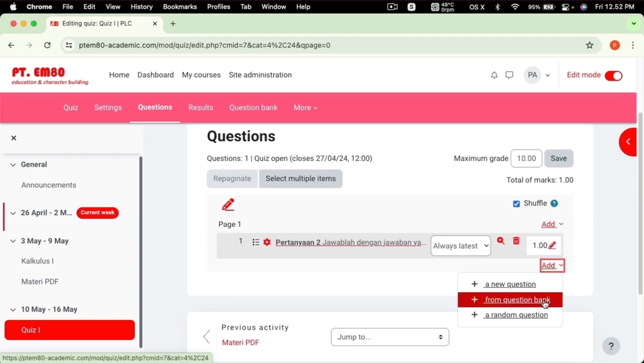Open the Always latest version dropdown

click(460, 246)
